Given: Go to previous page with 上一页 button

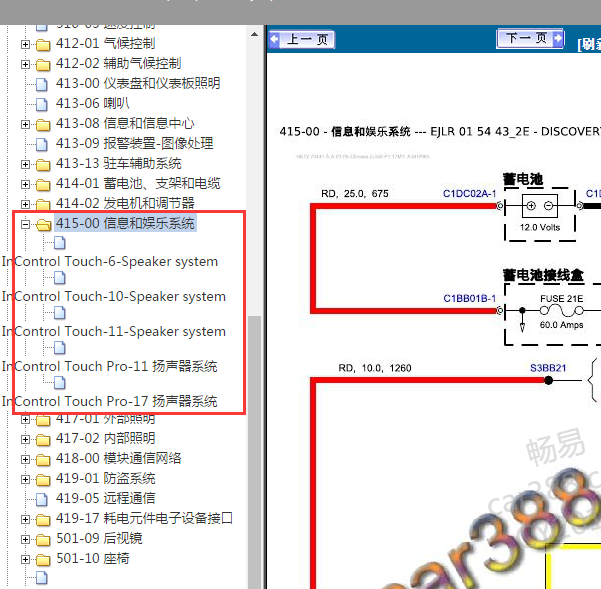Looking at the screenshot, I should [302, 39].
